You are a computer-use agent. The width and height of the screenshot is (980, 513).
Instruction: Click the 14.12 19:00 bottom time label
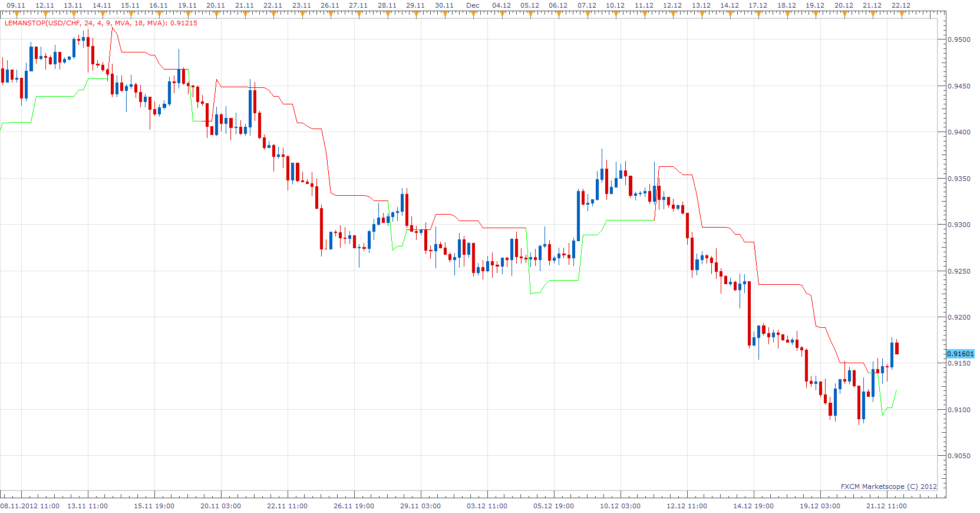tap(754, 506)
